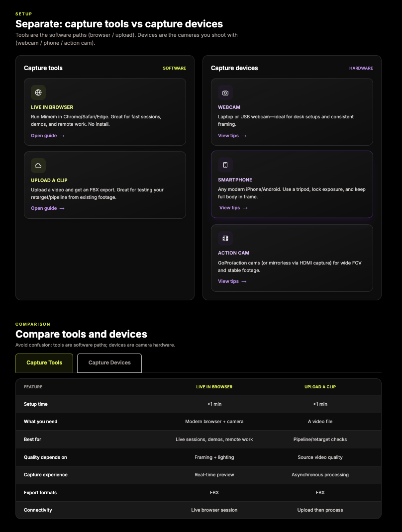Click the LIVE IN BROWSER column header

(214, 387)
